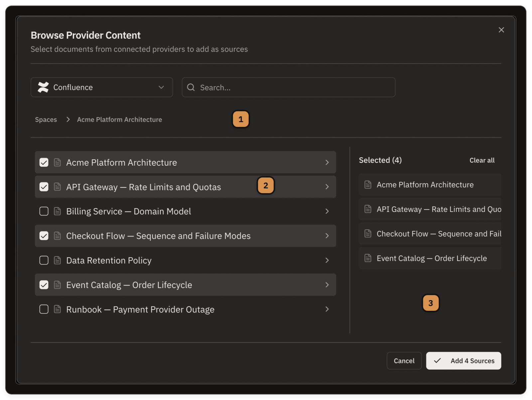Click Clear all selected sources
The height and width of the screenshot is (400, 532).
click(x=482, y=160)
